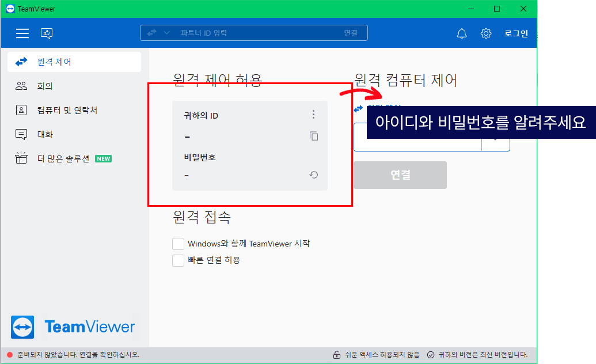Click the 쉬운 액세스 허용되지 않음 status text
This screenshot has height=364, width=596.
point(382,355)
